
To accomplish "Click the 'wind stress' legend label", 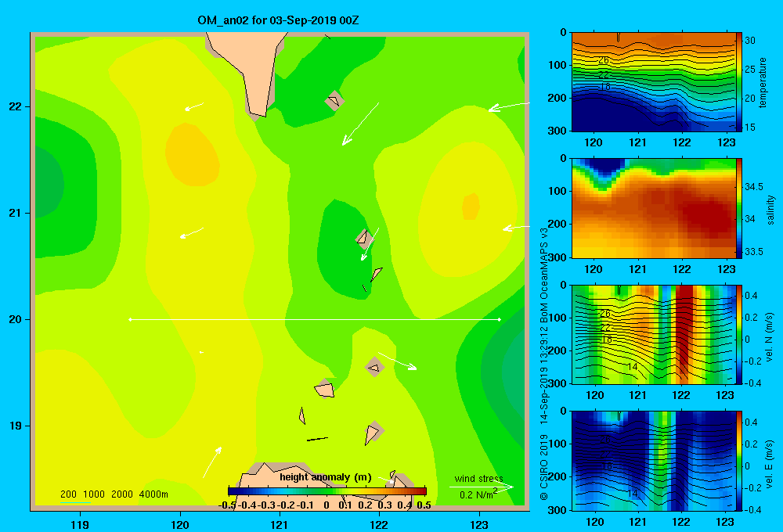I will pyautogui.click(x=479, y=479).
